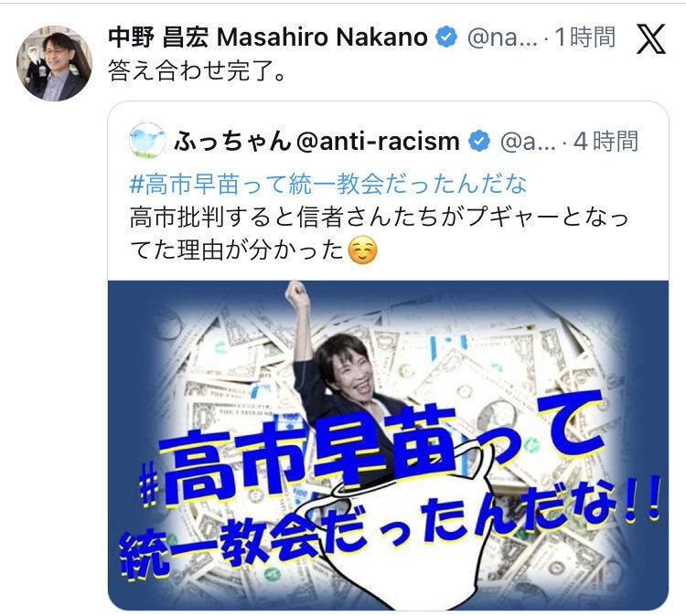The image size is (686, 616).
Task: Open the truncated @a... handle in the quote
Action: [x=528, y=142]
